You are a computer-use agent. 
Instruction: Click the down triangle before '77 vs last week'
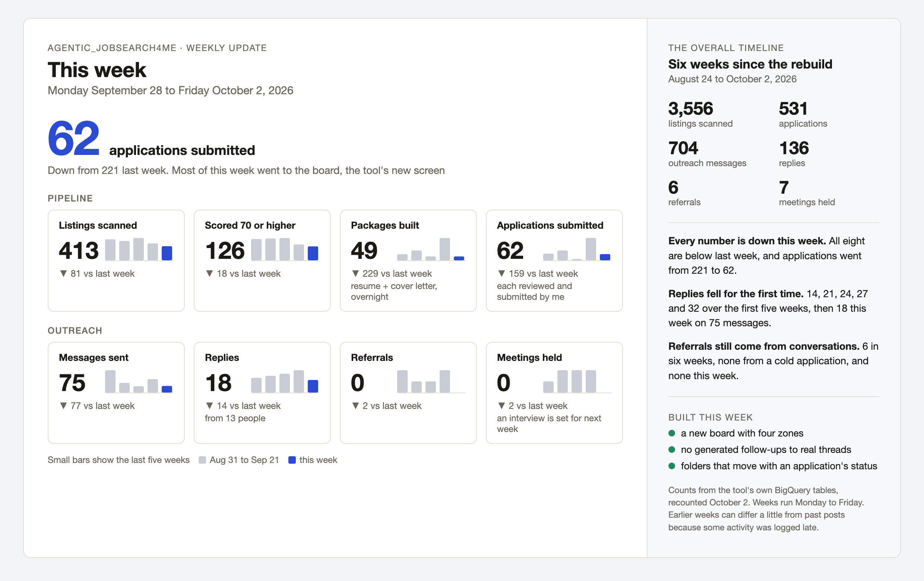pos(63,406)
